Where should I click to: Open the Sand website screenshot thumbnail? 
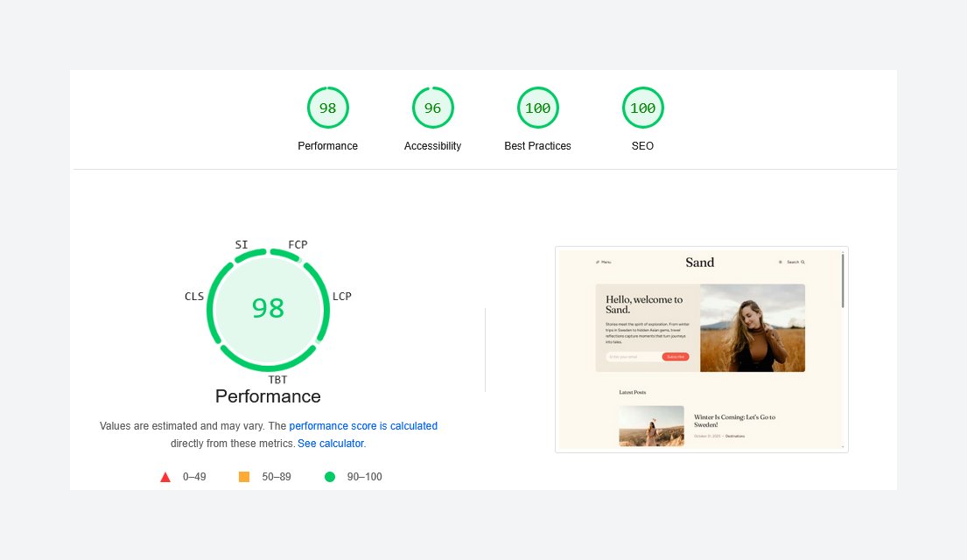[701, 348]
